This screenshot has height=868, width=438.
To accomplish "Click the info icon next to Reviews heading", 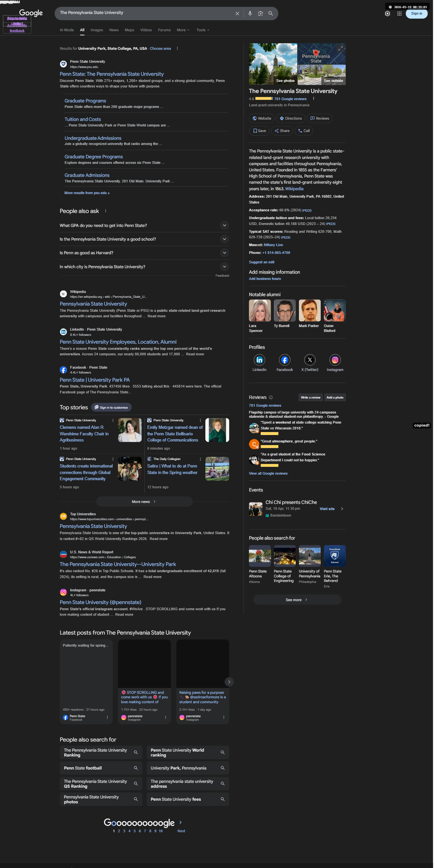I will (x=271, y=398).
